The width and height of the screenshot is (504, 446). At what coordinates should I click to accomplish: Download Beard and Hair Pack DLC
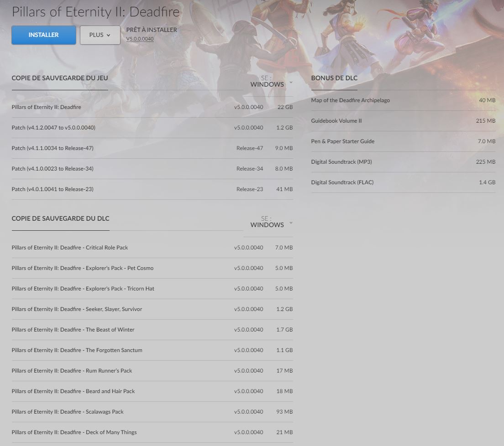152,391
